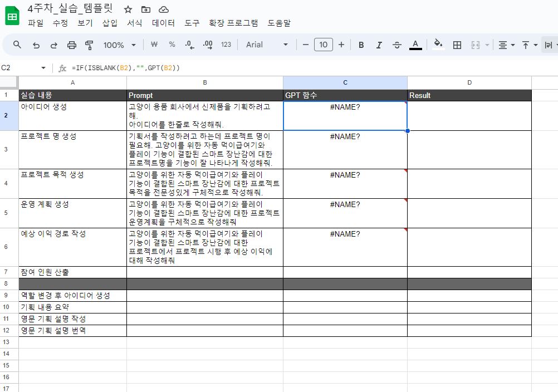Decrease decimal places
Image resolution: width=558 pixels, height=392 pixels.
[190, 45]
